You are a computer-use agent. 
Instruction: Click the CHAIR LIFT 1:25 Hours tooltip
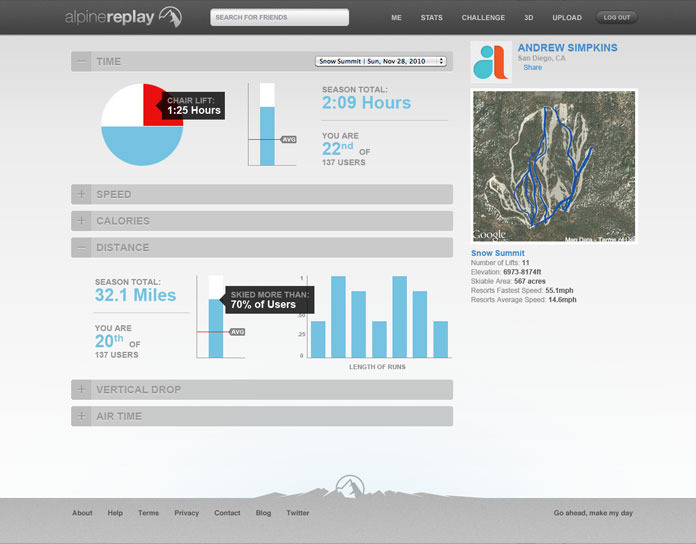coord(194,106)
